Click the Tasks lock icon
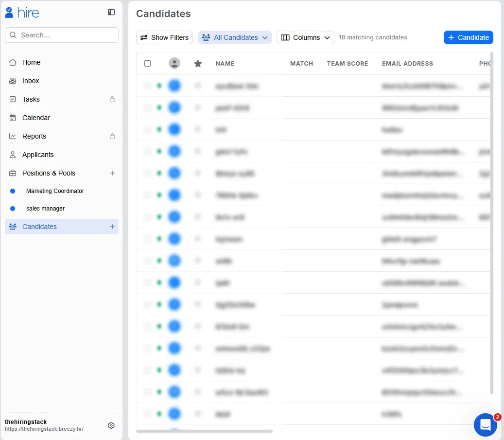The height and width of the screenshot is (440, 504). (112, 99)
